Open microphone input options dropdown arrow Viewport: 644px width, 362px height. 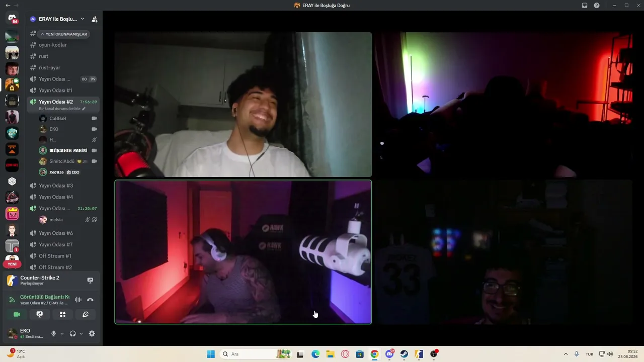(x=62, y=334)
